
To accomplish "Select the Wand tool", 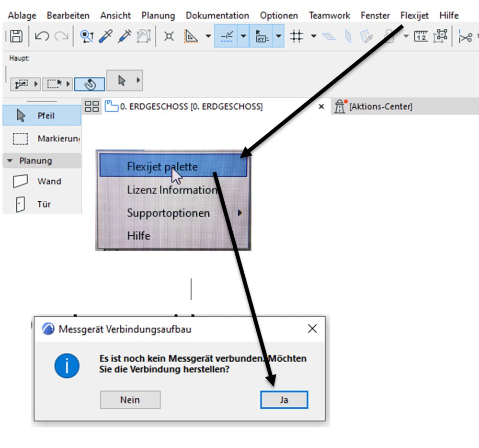I will pos(42,181).
